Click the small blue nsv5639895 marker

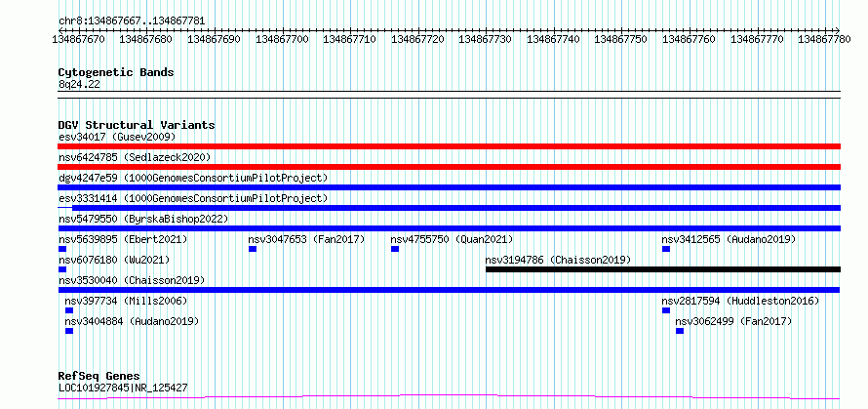pyautogui.click(x=62, y=249)
